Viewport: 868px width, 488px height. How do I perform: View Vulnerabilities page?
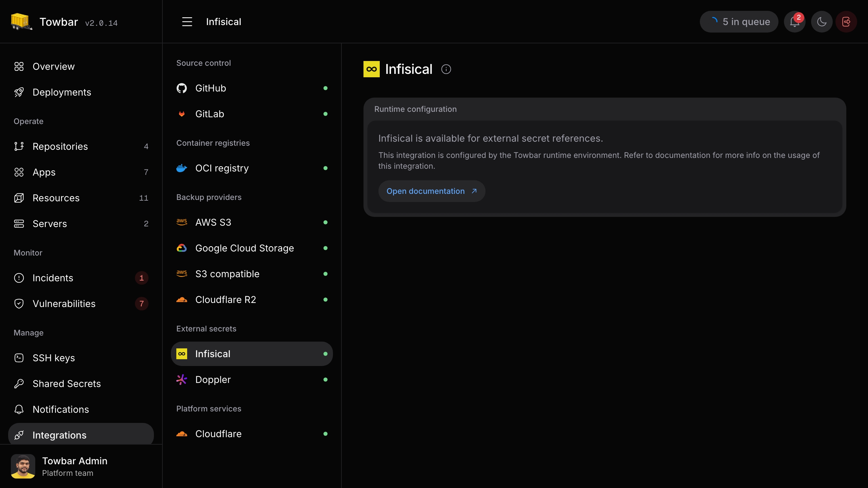click(81, 304)
